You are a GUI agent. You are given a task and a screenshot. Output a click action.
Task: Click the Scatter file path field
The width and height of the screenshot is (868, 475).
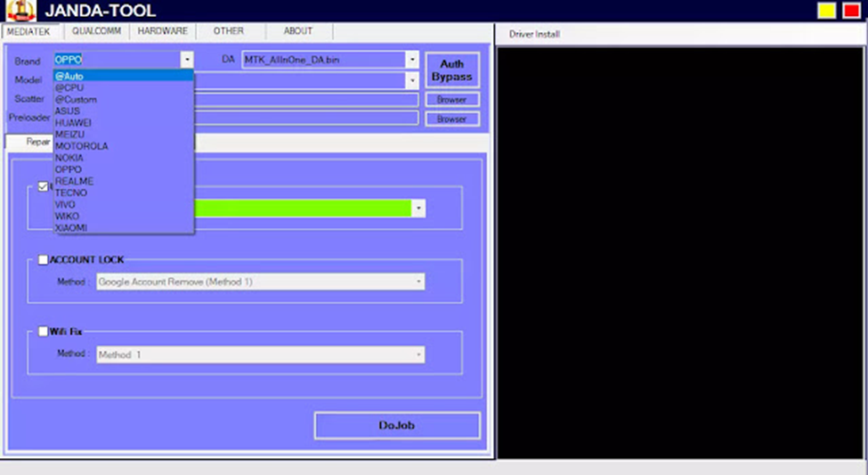coord(306,100)
